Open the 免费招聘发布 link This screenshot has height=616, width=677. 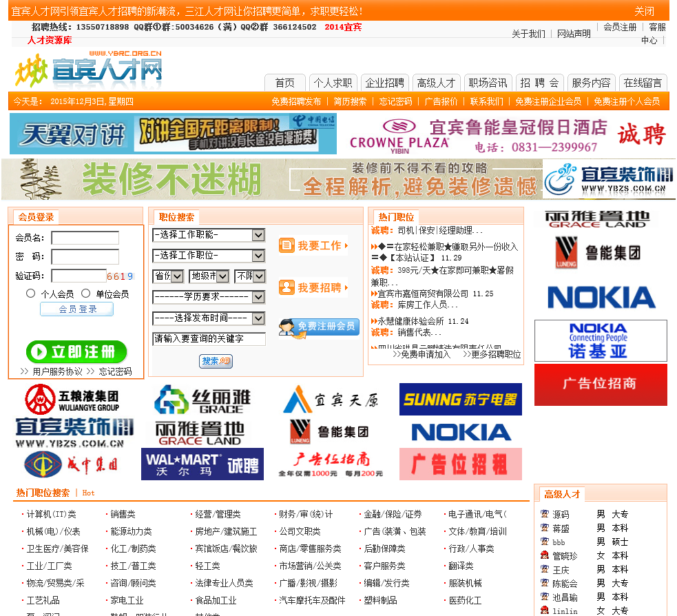[x=296, y=101]
